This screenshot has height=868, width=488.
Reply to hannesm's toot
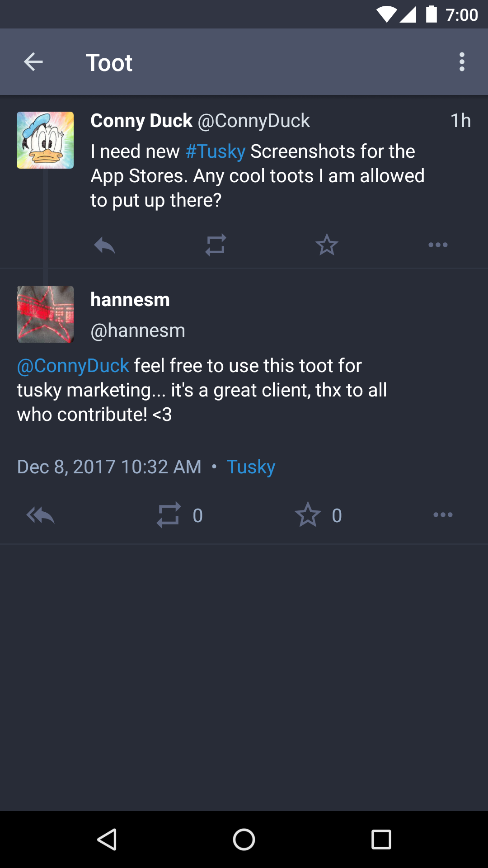coord(40,515)
